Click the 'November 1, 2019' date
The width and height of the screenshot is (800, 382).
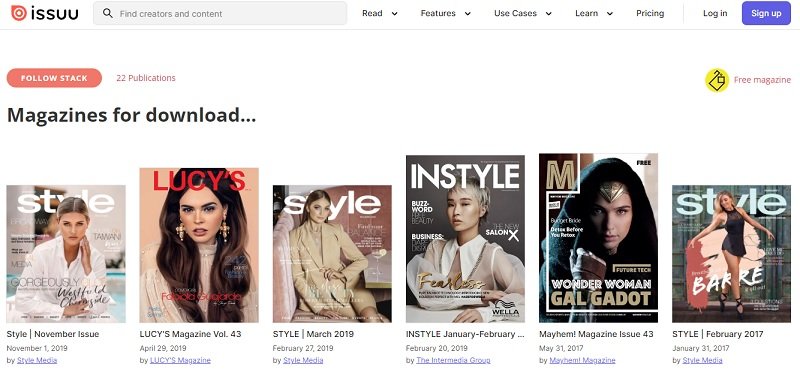[37, 348]
